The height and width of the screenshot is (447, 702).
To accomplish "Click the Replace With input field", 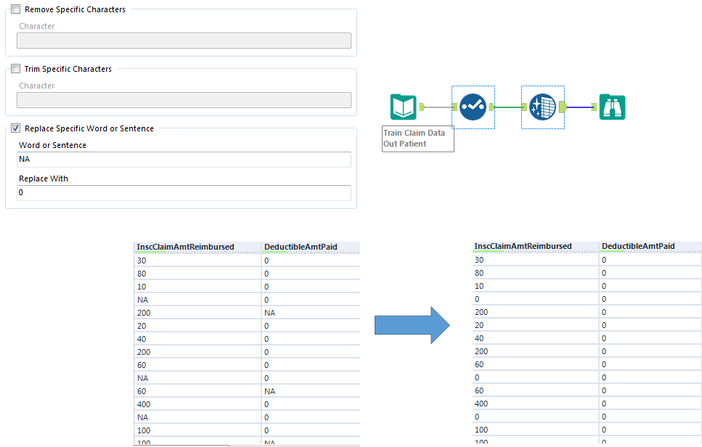I will 184,193.
